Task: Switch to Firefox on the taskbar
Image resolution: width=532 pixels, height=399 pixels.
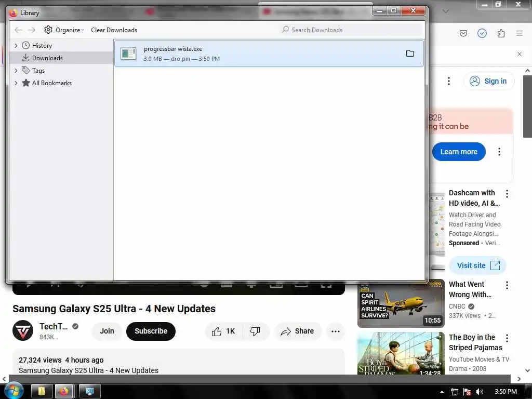Action: (64, 392)
